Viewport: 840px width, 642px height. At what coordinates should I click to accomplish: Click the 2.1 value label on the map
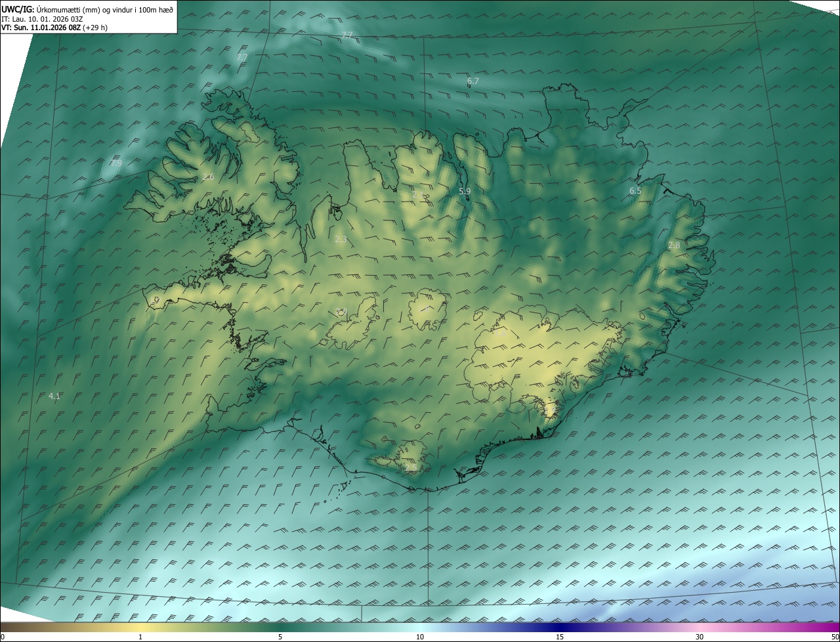[417, 195]
